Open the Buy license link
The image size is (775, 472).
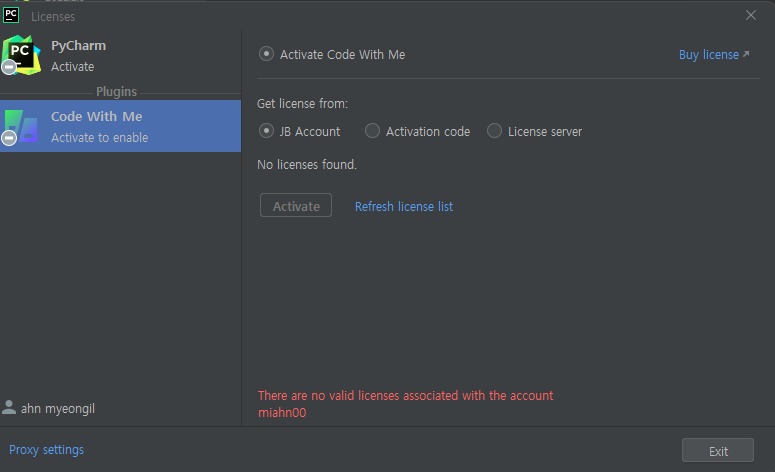pos(709,54)
